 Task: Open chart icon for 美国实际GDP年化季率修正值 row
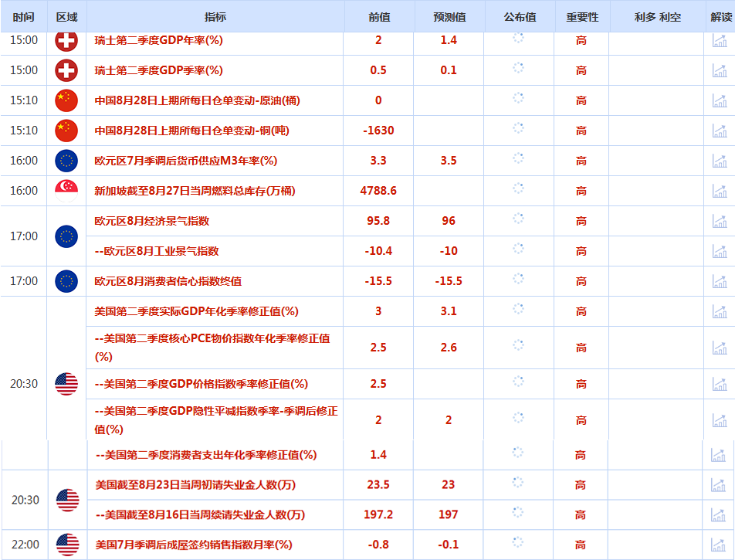click(720, 311)
